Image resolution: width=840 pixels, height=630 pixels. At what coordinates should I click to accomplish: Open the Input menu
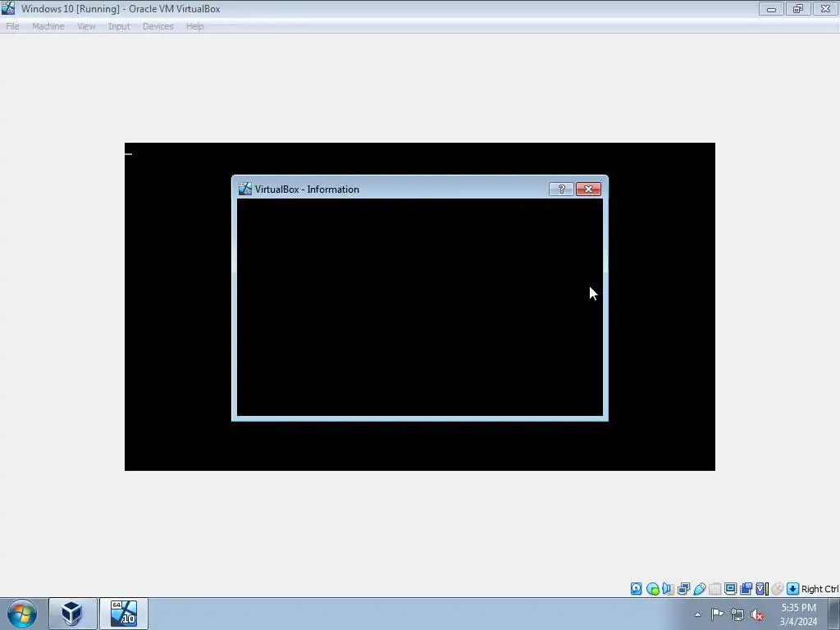coord(119,26)
